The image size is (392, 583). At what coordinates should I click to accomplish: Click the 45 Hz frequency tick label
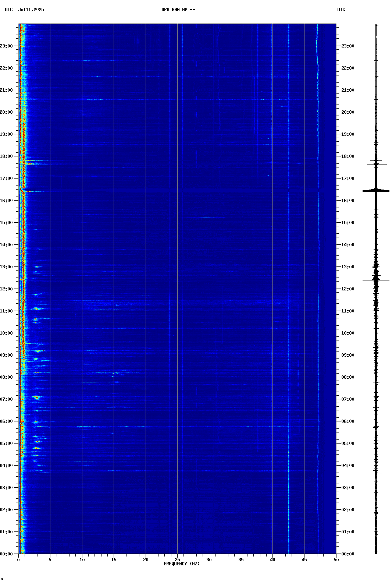pyautogui.click(x=304, y=560)
